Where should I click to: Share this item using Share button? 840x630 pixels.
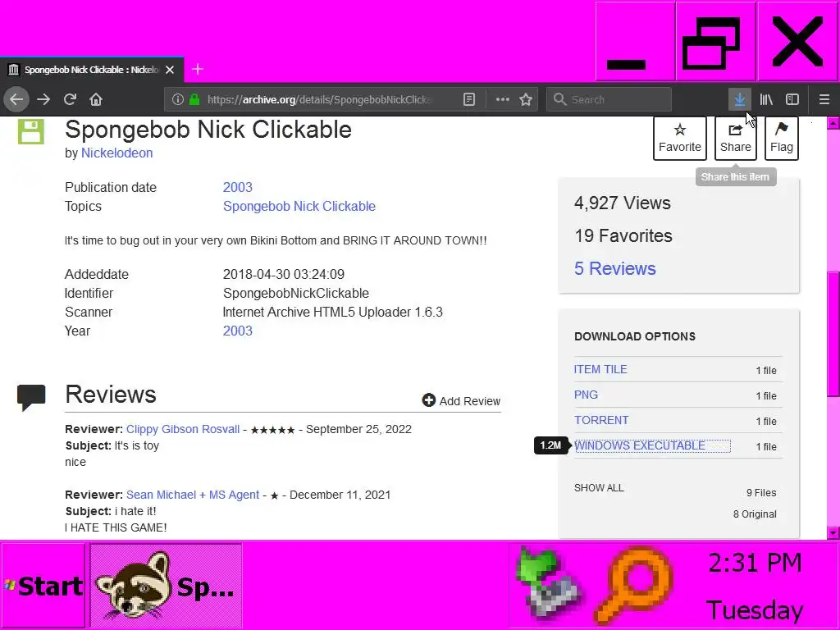tap(736, 138)
